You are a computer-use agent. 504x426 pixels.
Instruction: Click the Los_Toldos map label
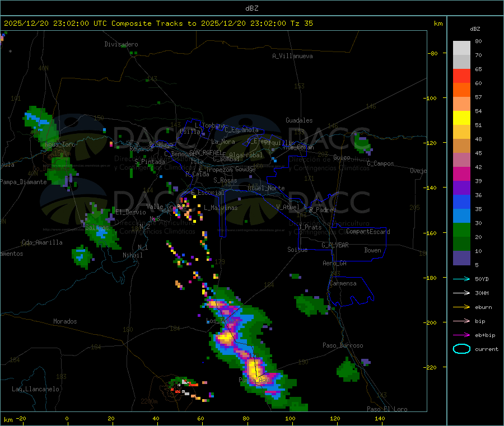pos(223,321)
